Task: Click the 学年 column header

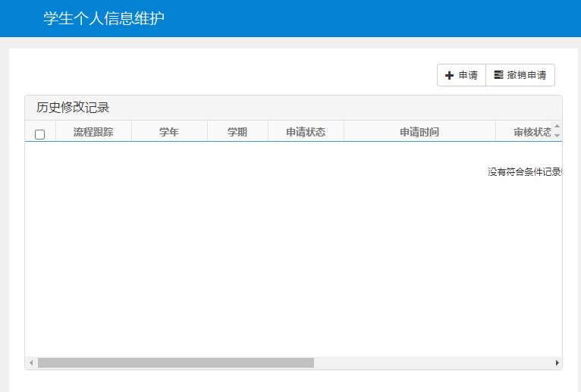Action: pyautogui.click(x=169, y=132)
